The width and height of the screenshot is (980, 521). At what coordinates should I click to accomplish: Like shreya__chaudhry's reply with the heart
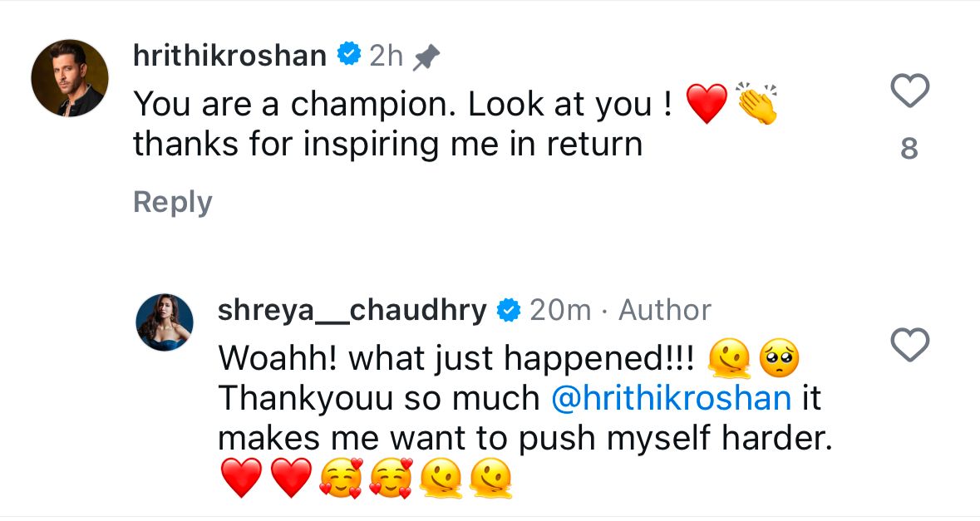909,345
